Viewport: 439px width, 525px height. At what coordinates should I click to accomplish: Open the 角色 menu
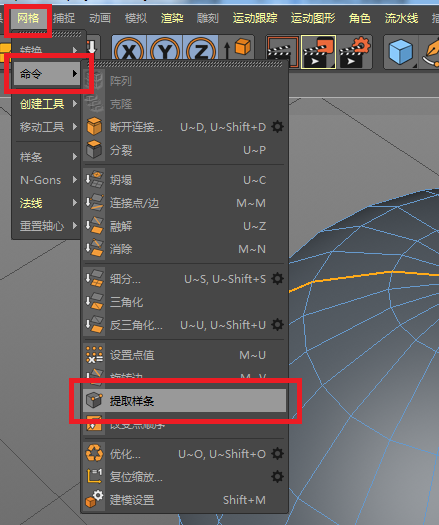[360, 18]
